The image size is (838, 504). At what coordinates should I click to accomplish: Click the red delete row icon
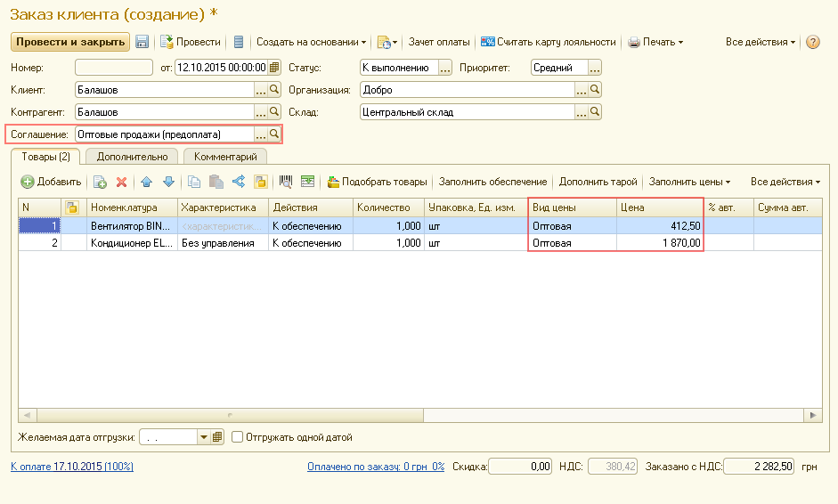(x=122, y=182)
